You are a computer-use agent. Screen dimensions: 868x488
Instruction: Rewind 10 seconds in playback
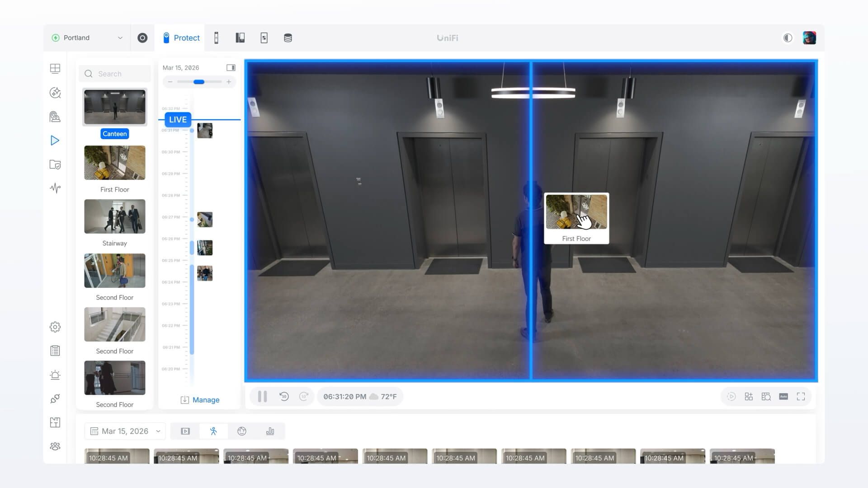point(284,396)
